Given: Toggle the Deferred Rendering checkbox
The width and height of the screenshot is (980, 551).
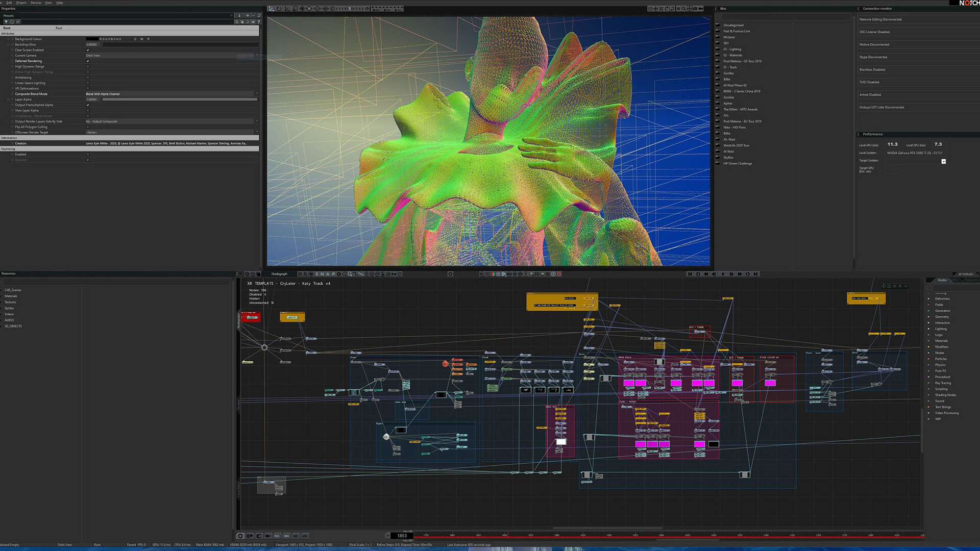Looking at the screenshot, I should click(88, 61).
